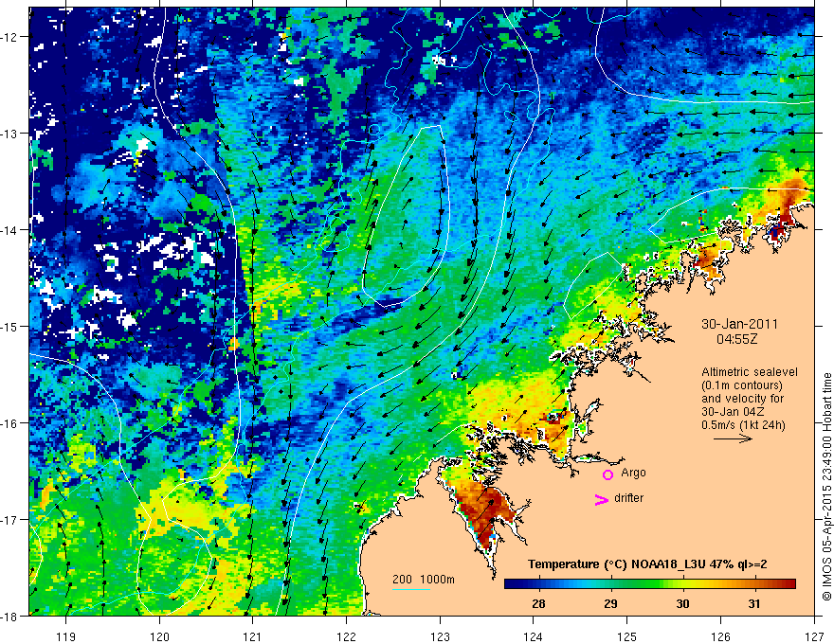The width and height of the screenshot is (834, 644).
Task: Click the time label '04:55Z'
Action: click(736, 339)
